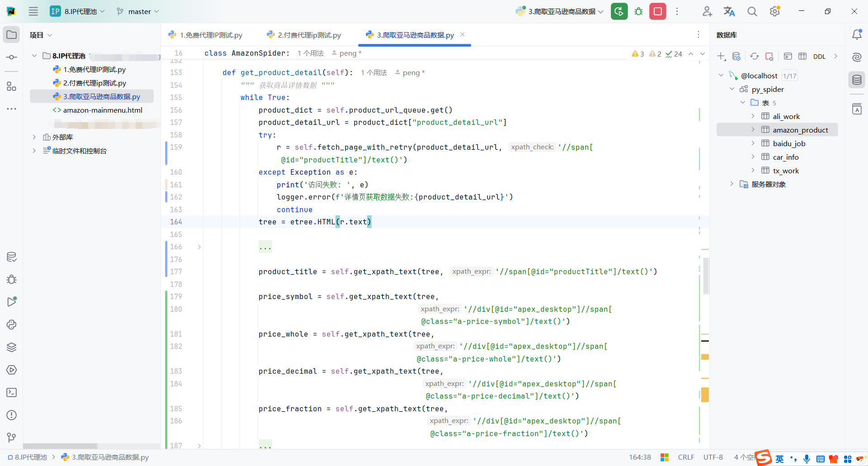
Task: Open the master branch dropdown
Action: point(138,11)
